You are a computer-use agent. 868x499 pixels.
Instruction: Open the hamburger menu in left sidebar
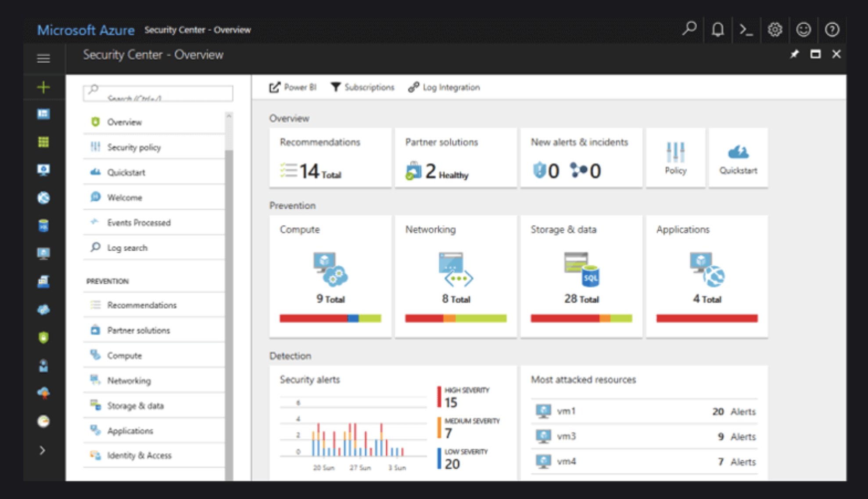click(x=43, y=58)
